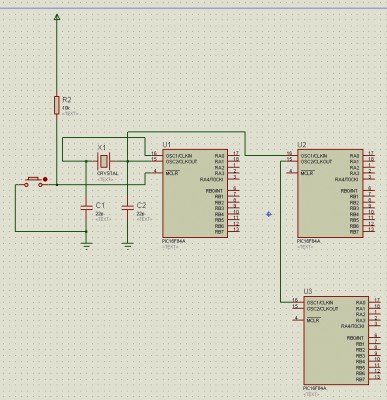The width and height of the screenshot is (387, 400).
Task: Click U1's OSC2/CLKOUT pin label
Action: click(x=181, y=162)
